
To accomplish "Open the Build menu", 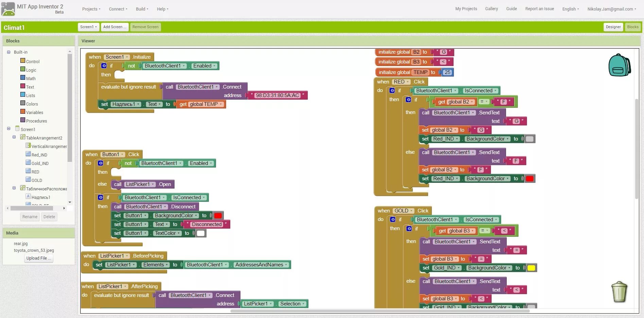I will [141, 9].
